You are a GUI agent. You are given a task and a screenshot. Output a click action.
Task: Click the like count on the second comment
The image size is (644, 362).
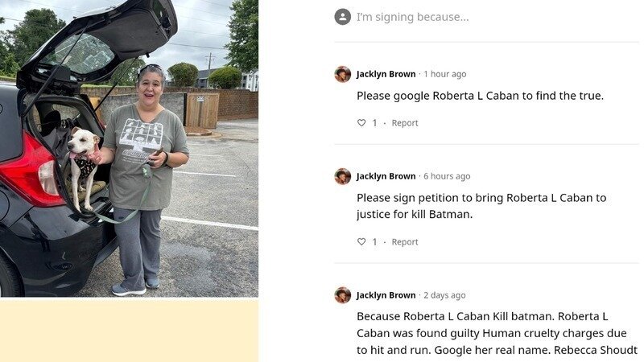click(x=374, y=242)
